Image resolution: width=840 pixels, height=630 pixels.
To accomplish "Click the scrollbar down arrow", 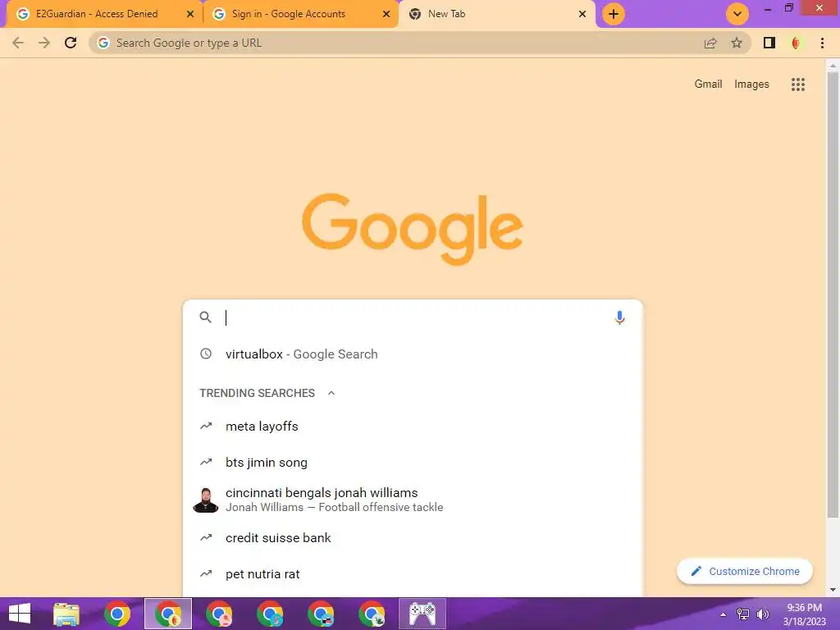I will coord(833,590).
